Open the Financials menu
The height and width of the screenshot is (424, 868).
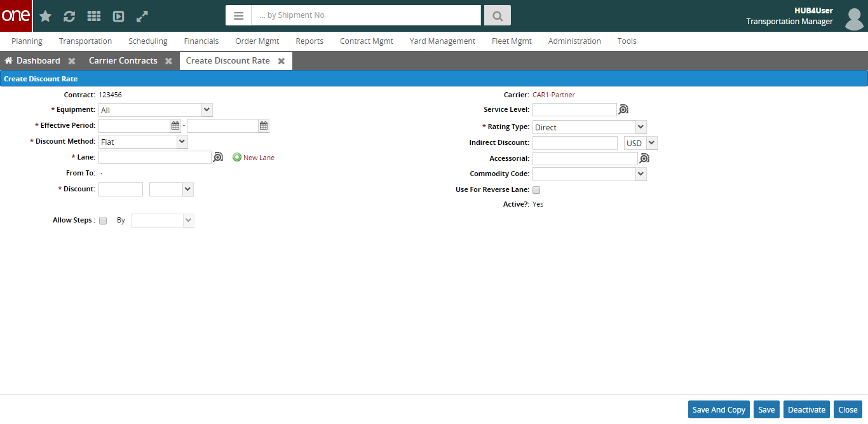click(x=201, y=41)
